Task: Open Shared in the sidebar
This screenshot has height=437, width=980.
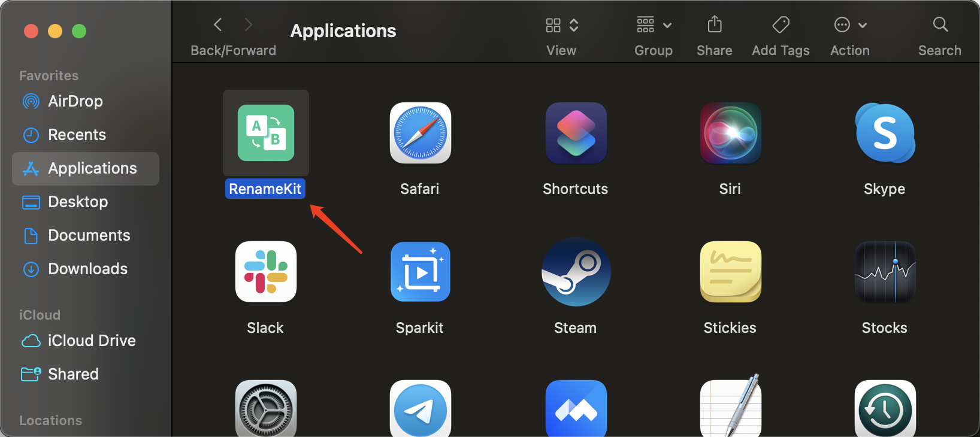Action: pos(86,374)
